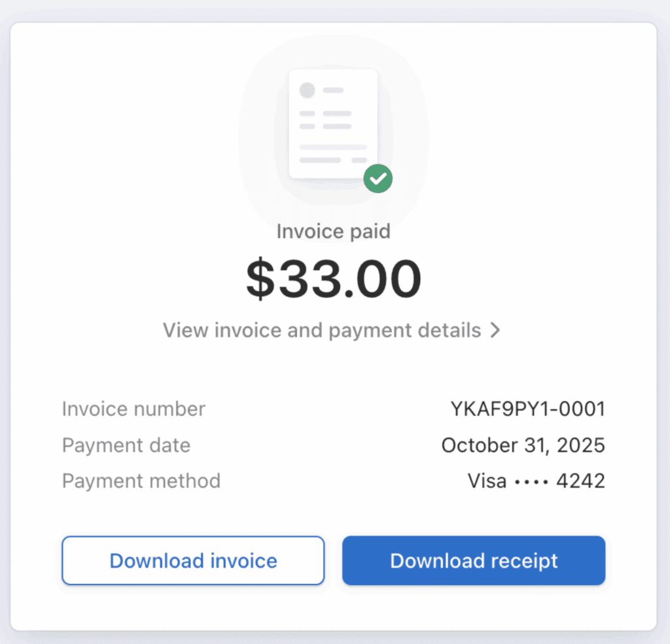670x644 pixels.
Task: Click the word "invoice" in the outlined button
Action: coord(243,560)
